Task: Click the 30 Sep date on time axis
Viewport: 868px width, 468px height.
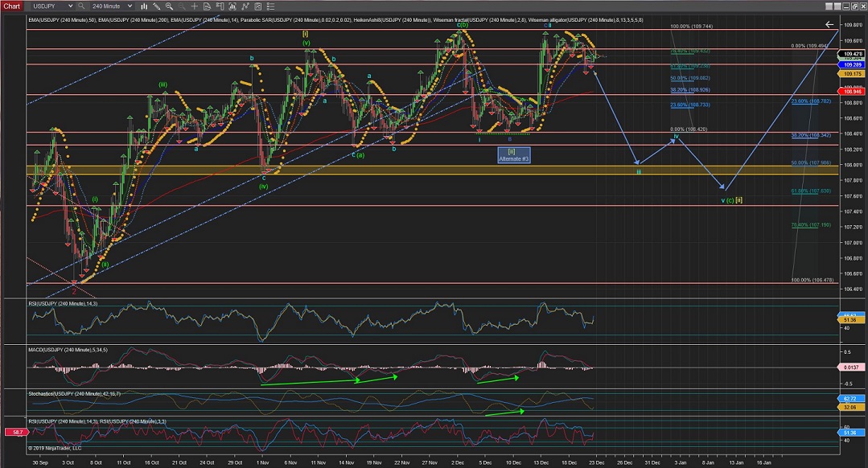Action: (40, 462)
